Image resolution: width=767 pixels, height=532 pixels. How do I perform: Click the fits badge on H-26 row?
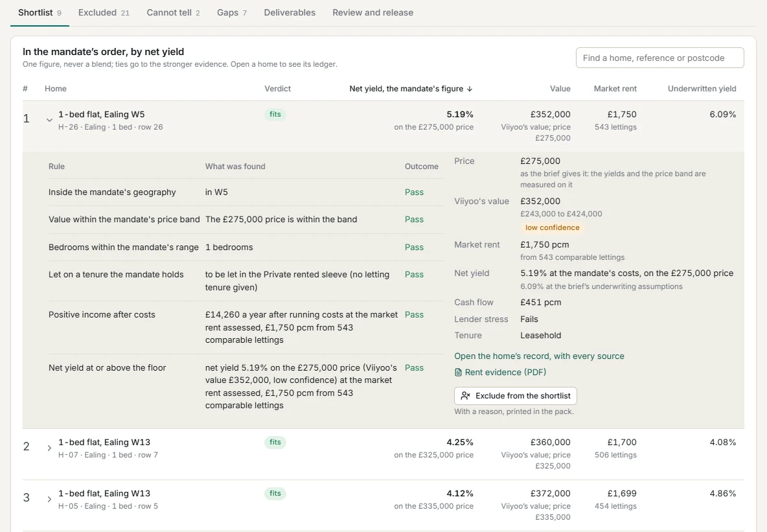tap(275, 115)
